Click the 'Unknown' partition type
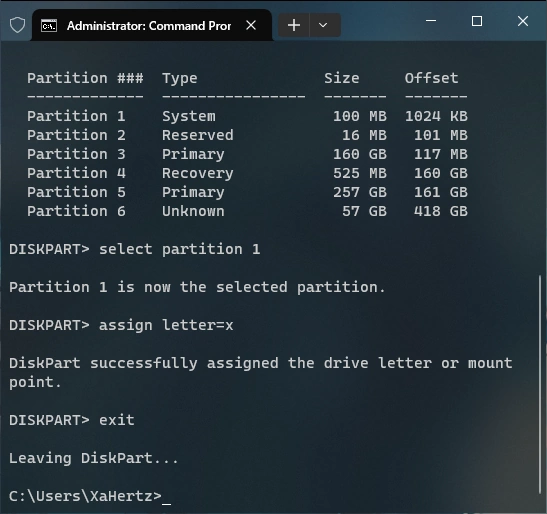Viewport: 547px width, 514px height. (193, 211)
